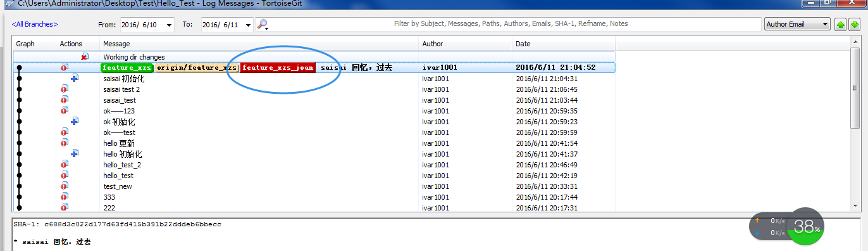
Task: Open the Author Email dropdown
Action: tap(797, 24)
